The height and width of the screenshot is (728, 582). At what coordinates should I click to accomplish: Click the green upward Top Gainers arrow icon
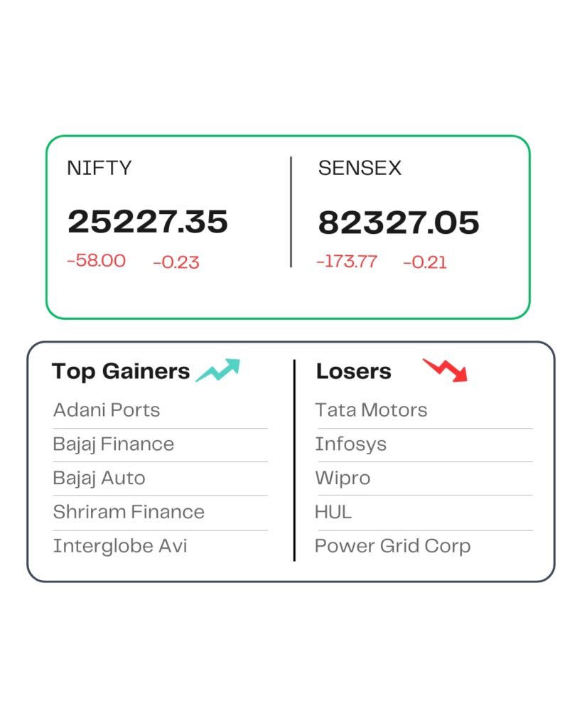coord(218,370)
